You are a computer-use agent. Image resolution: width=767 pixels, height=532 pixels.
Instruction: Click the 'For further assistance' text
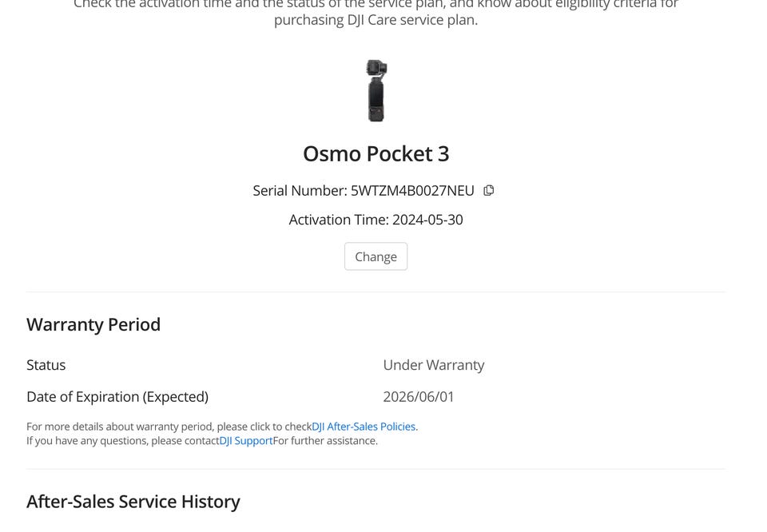click(325, 440)
